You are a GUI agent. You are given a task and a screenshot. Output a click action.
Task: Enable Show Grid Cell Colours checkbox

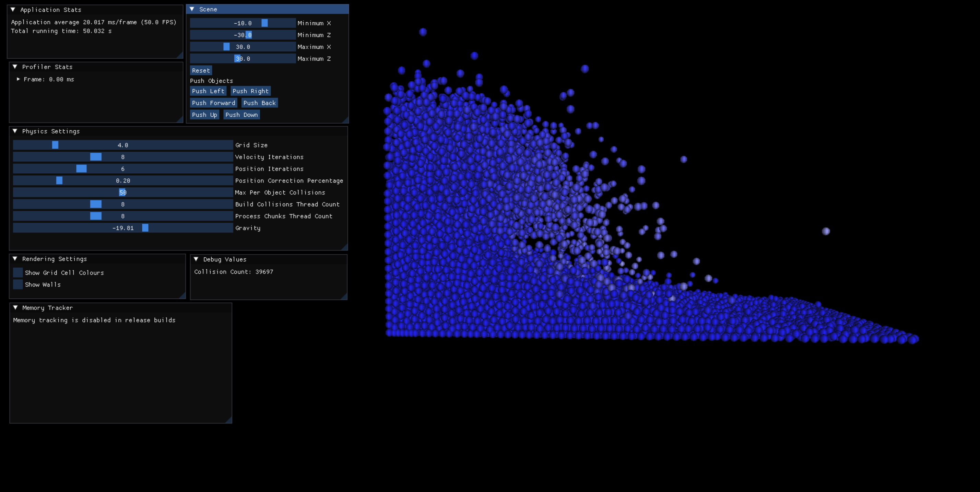[x=18, y=272]
